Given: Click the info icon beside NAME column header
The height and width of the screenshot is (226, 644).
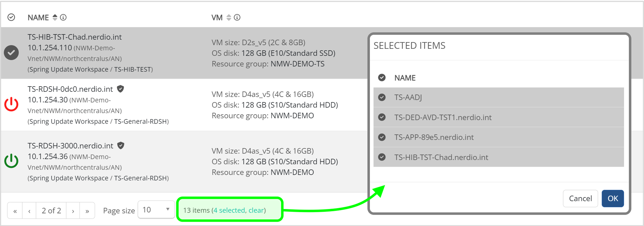Looking at the screenshot, I should 63,17.
